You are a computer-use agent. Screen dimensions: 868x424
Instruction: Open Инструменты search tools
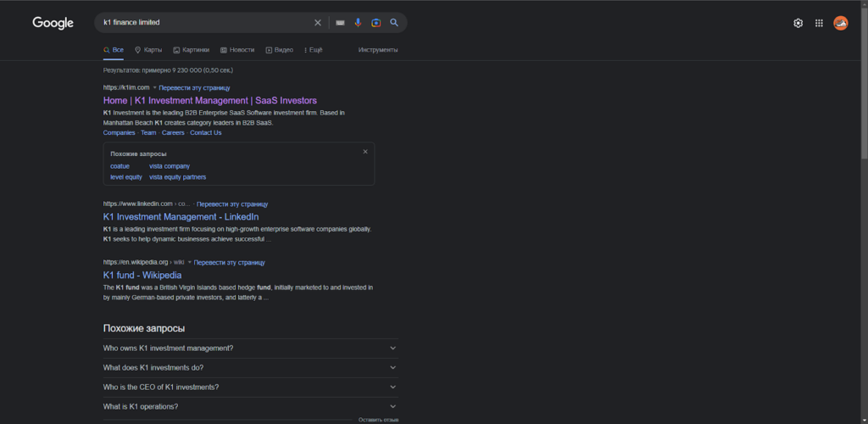coord(378,50)
